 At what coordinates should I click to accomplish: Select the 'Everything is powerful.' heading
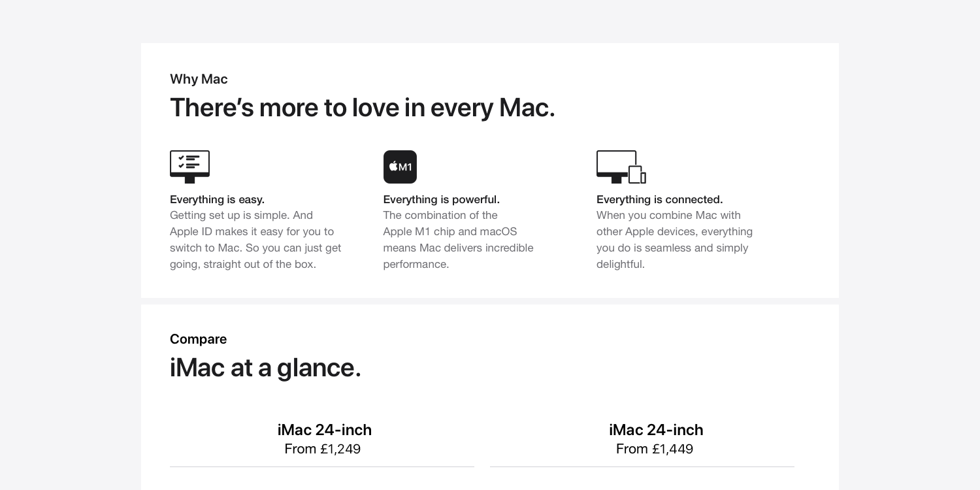[x=442, y=199]
